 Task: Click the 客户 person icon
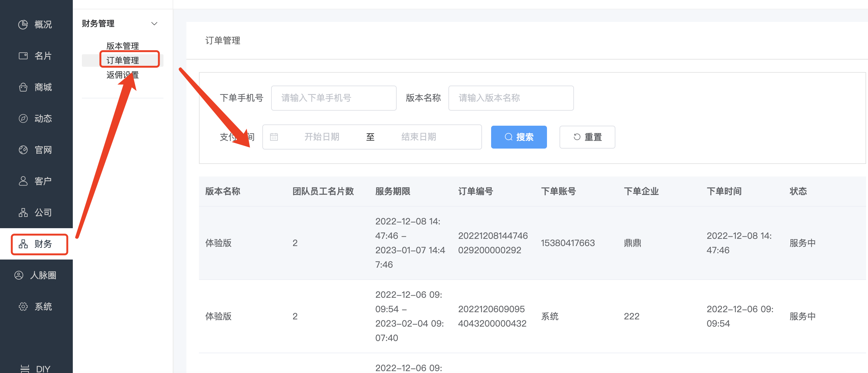(23, 181)
